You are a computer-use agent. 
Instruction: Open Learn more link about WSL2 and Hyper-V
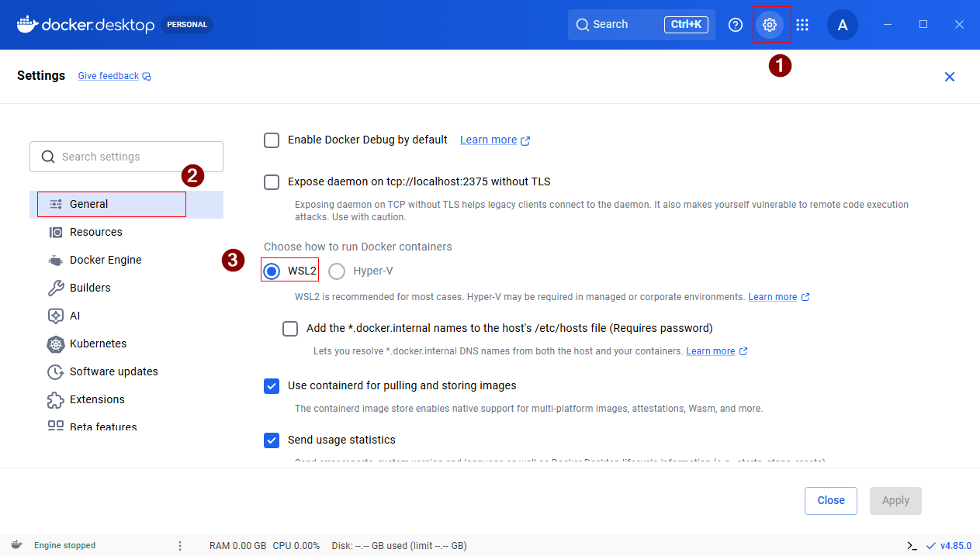[x=773, y=297]
